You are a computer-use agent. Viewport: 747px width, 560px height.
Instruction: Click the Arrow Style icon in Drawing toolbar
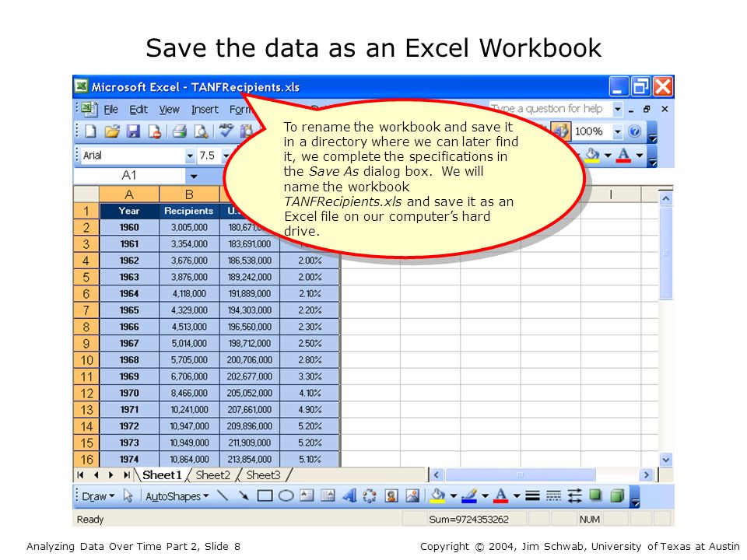pyautogui.click(x=574, y=496)
